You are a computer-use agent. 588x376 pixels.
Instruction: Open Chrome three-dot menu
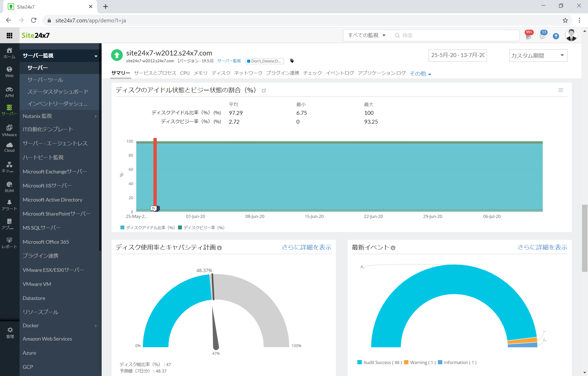(x=579, y=20)
